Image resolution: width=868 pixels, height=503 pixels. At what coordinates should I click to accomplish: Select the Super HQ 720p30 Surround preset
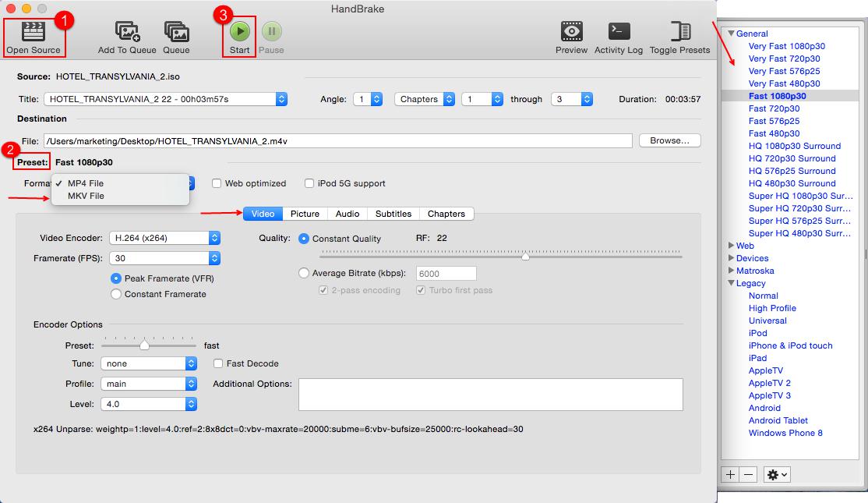[799, 208]
